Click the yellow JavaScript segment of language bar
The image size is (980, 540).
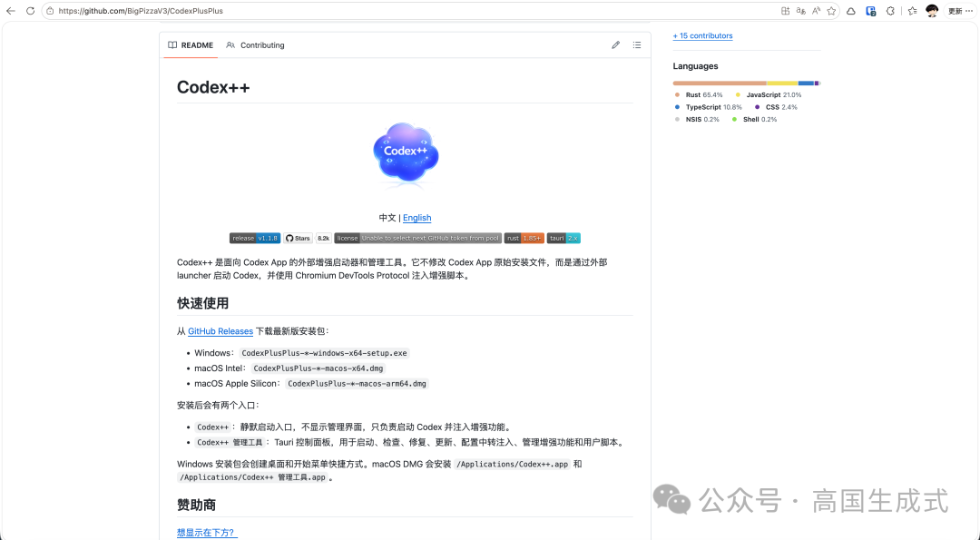(x=782, y=83)
